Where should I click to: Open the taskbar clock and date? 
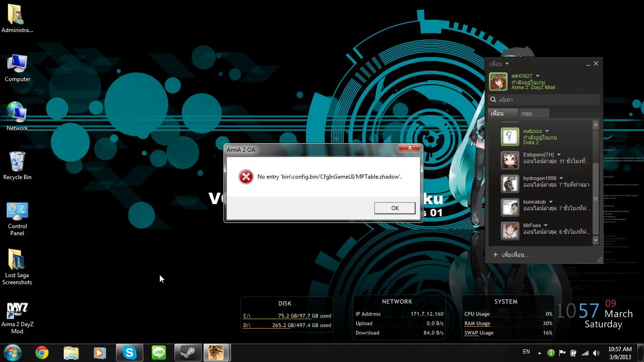(x=619, y=353)
